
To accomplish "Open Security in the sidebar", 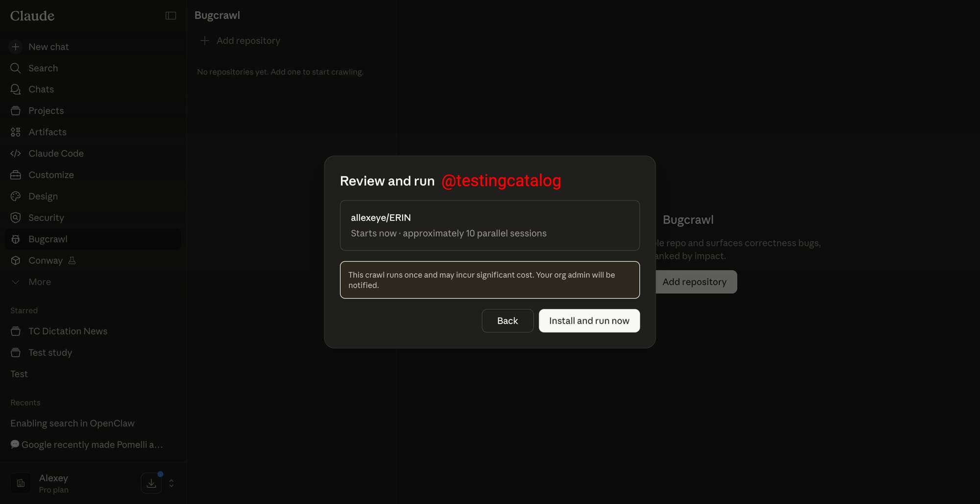I will (x=93, y=218).
